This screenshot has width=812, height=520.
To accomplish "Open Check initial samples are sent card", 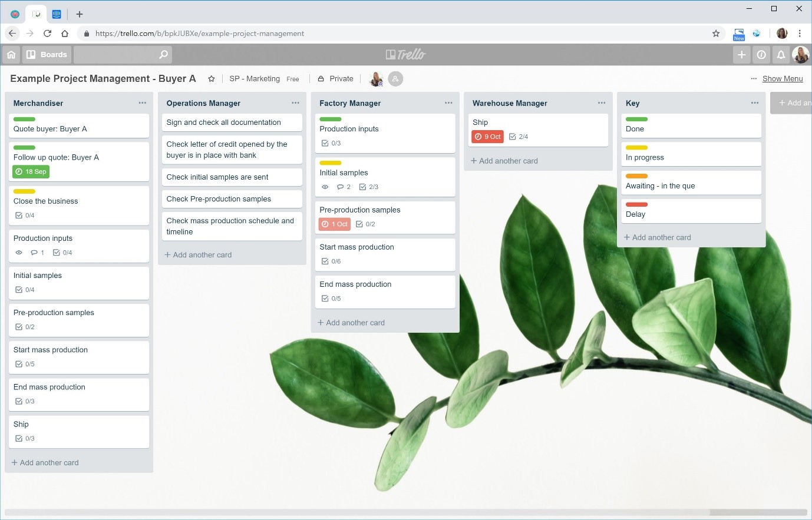I will click(x=232, y=177).
